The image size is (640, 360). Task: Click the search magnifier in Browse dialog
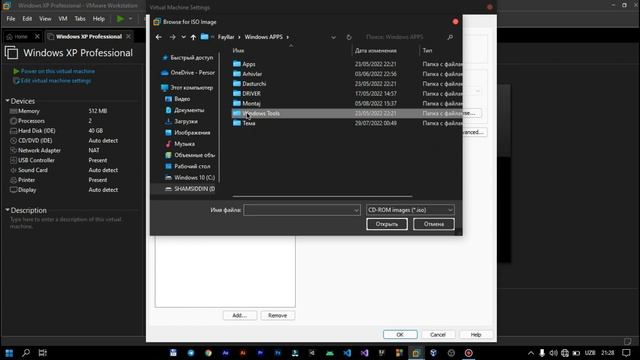click(450, 37)
